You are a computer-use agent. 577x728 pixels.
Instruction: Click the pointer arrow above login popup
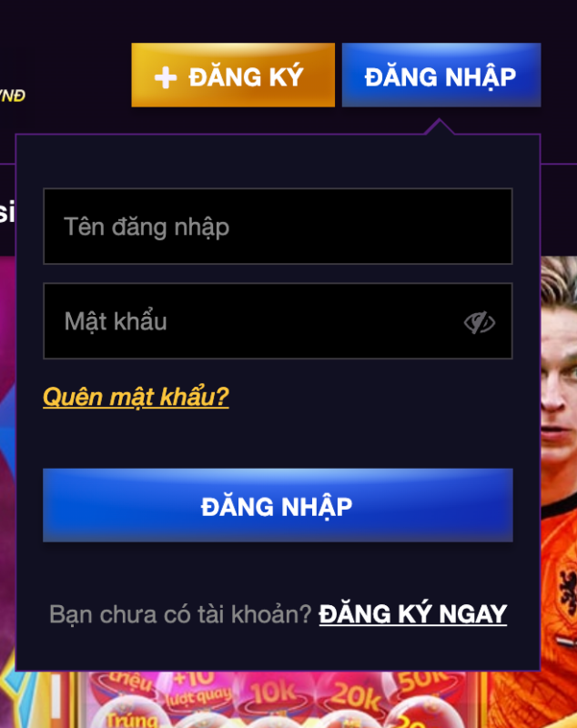pyautogui.click(x=440, y=126)
